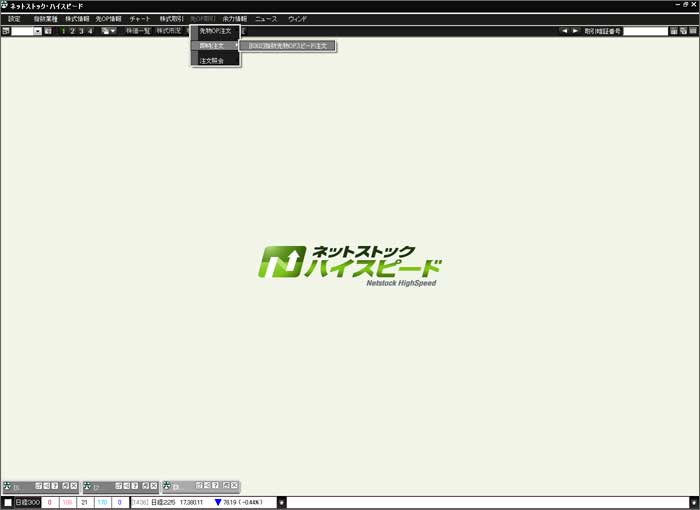Image resolution: width=700 pixels, height=510 pixels.
Task: Click the スピード注文 flyout submenu item
Action: 288,46
